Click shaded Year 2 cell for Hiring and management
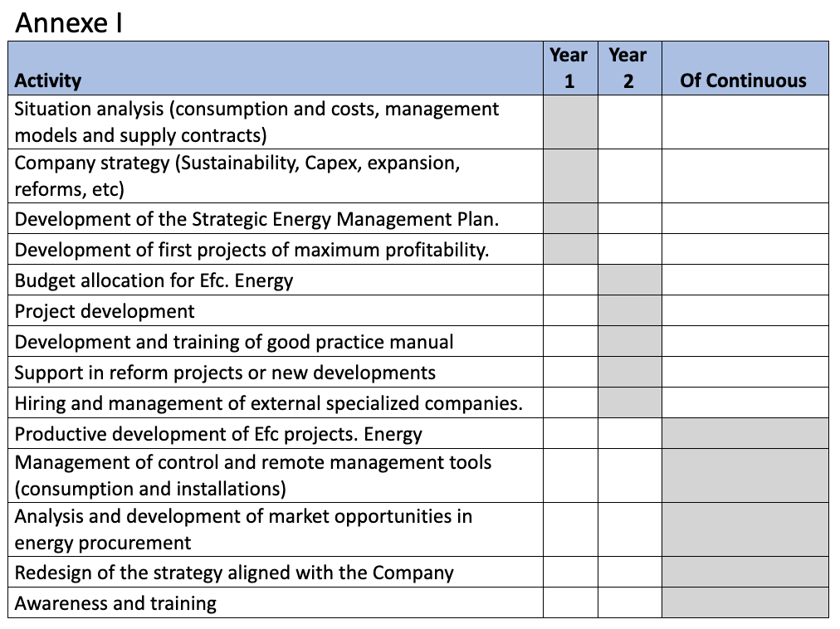The width and height of the screenshot is (840, 629). (x=629, y=403)
